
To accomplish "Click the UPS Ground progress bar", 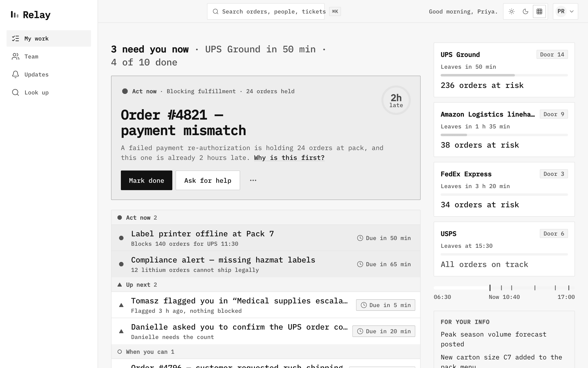I will [504, 75].
